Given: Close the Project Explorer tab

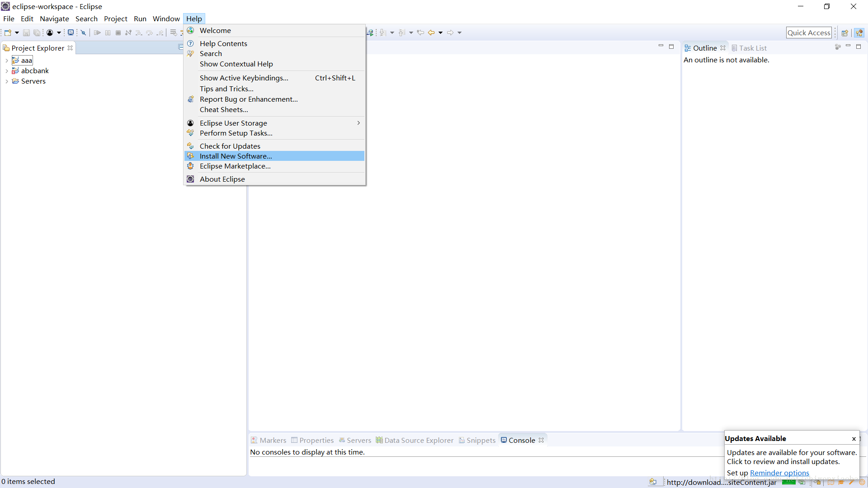Looking at the screenshot, I should click(x=70, y=48).
